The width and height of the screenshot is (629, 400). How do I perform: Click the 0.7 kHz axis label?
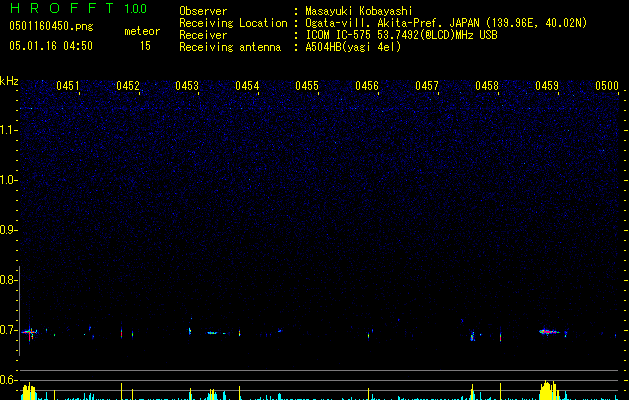tap(8, 330)
